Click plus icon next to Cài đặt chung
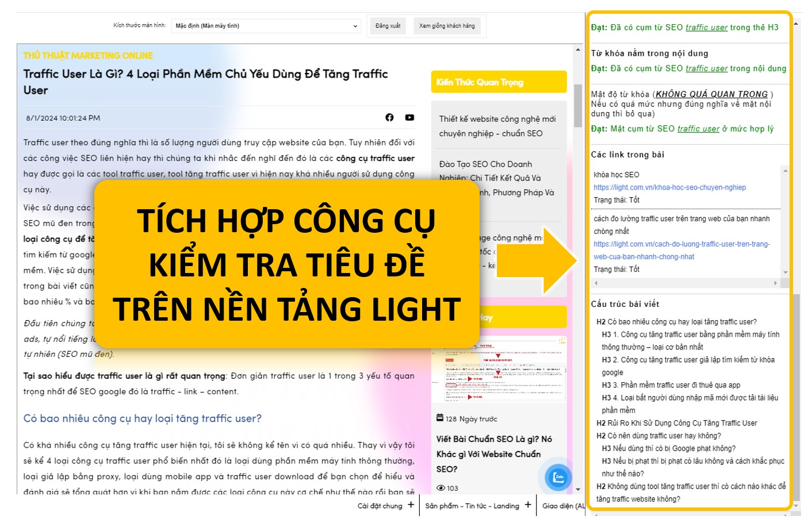 [411, 505]
